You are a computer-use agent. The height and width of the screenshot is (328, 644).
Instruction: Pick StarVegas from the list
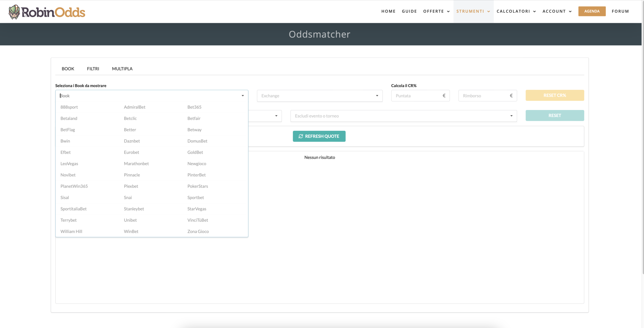point(197,209)
